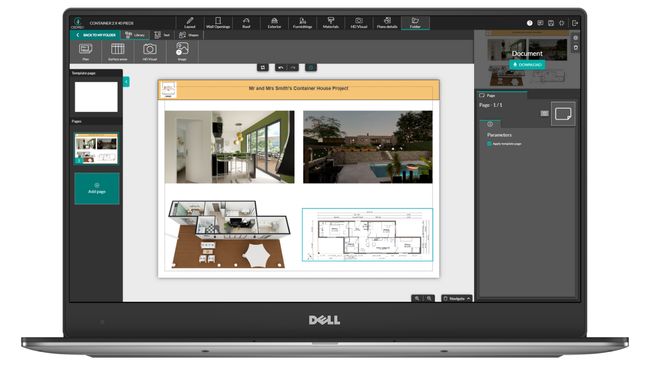650x366 pixels.
Task: Open the Exterior step
Action: pos(274,23)
